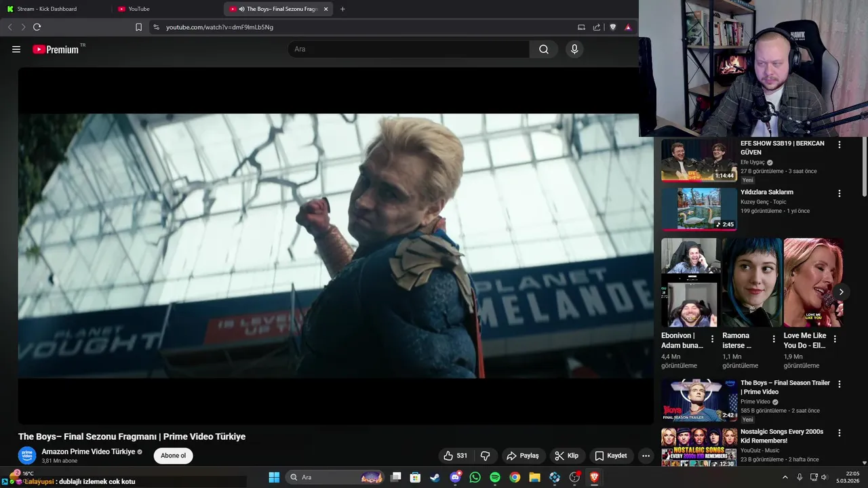This screenshot has height=488, width=868.
Task: Go back with browser back arrow
Action: pos(9,27)
